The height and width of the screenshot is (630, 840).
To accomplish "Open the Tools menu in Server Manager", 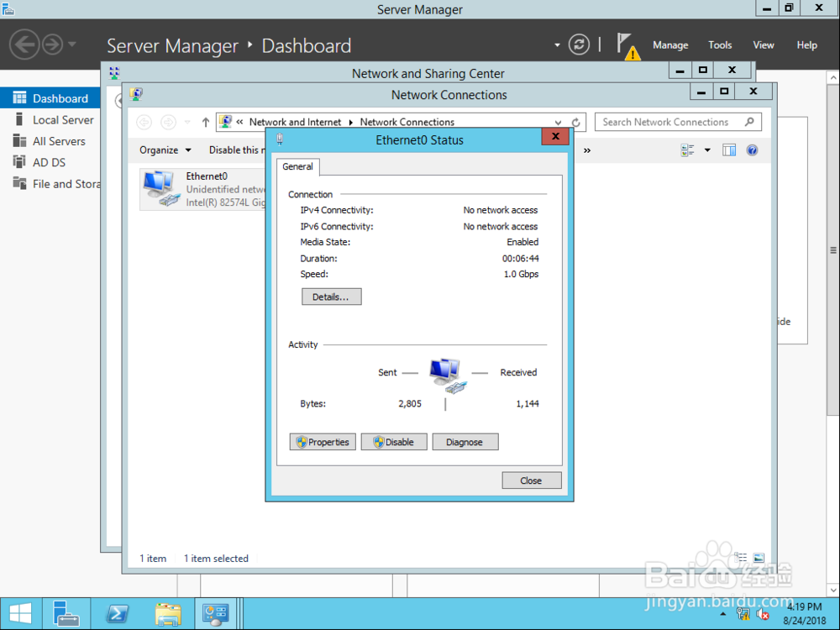I will coord(720,45).
